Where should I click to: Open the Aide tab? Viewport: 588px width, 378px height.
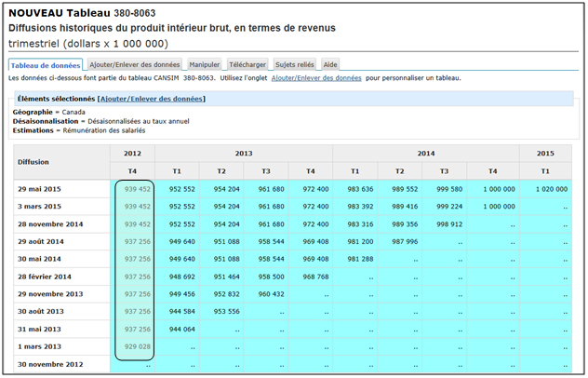coord(330,65)
